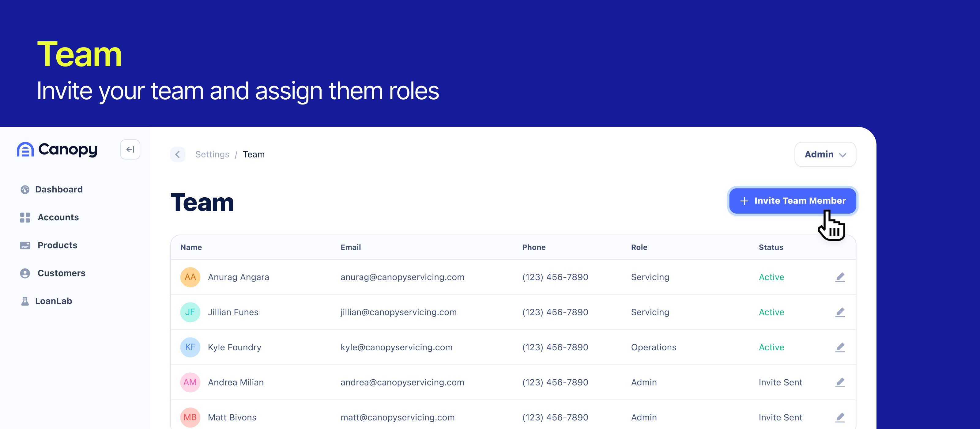The height and width of the screenshot is (429, 980).
Task: Click the Products sidebar icon
Action: (25, 245)
